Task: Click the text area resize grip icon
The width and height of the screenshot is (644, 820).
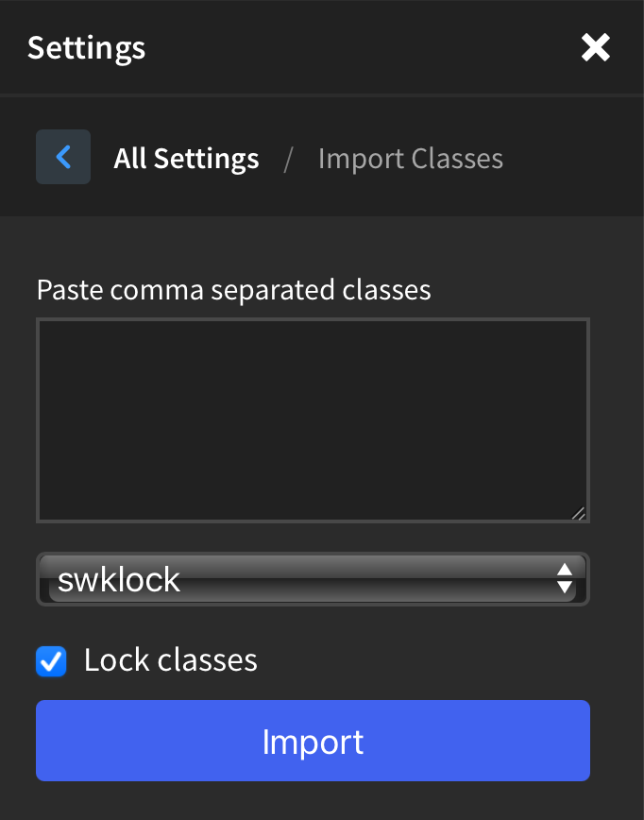Action: click(x=578, y=513)
